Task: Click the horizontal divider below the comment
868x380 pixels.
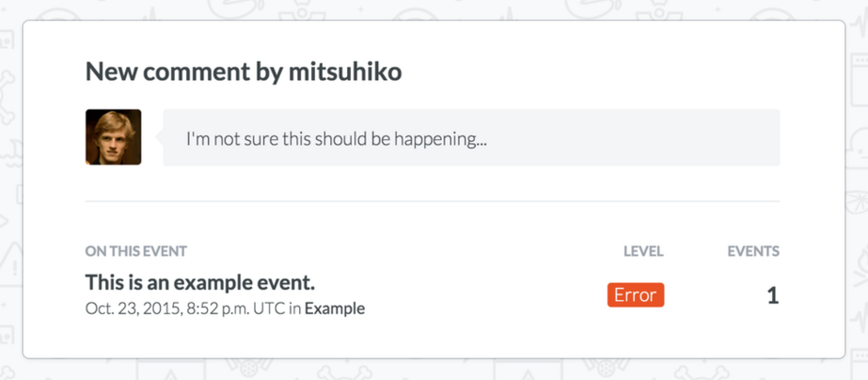Action: pos(433,201)
